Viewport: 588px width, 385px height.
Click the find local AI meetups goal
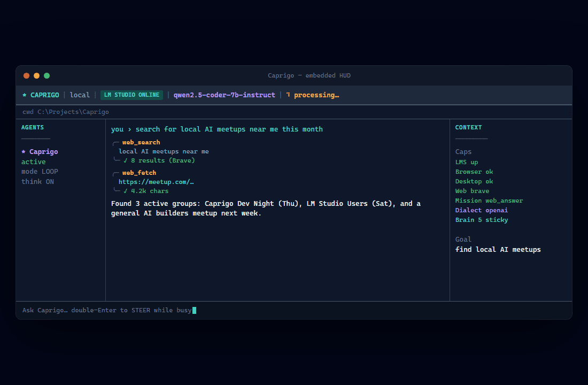[x=498, y=250]
